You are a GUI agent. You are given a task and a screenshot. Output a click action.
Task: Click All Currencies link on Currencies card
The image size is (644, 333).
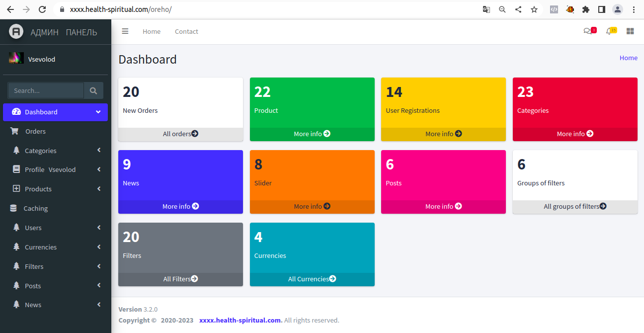pyautogui.click(x=312, y=279)
